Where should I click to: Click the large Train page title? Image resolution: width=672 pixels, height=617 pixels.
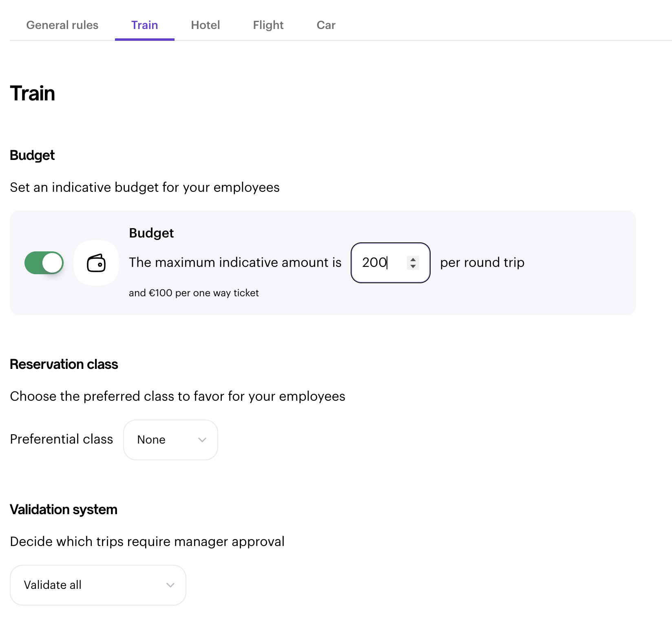click(33, 93)
